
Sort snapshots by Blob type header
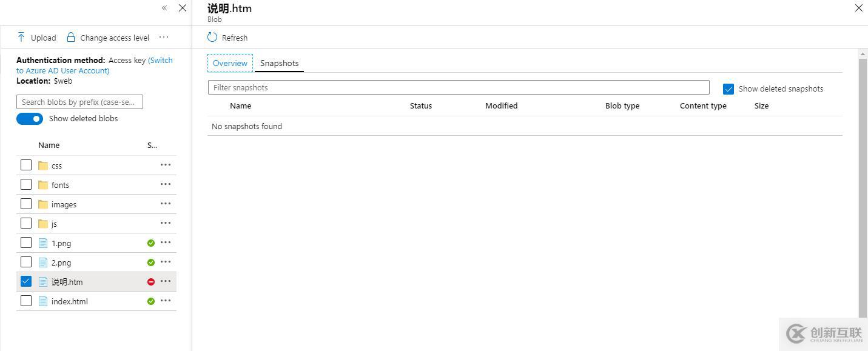tap(622, 105)
